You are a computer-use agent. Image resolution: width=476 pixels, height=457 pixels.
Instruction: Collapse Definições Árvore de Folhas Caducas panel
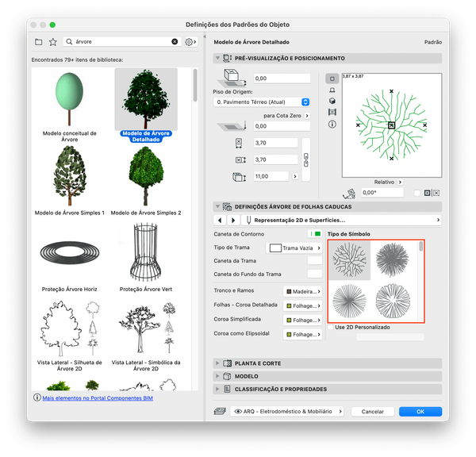pyautogui.click(x=217, y=206)
